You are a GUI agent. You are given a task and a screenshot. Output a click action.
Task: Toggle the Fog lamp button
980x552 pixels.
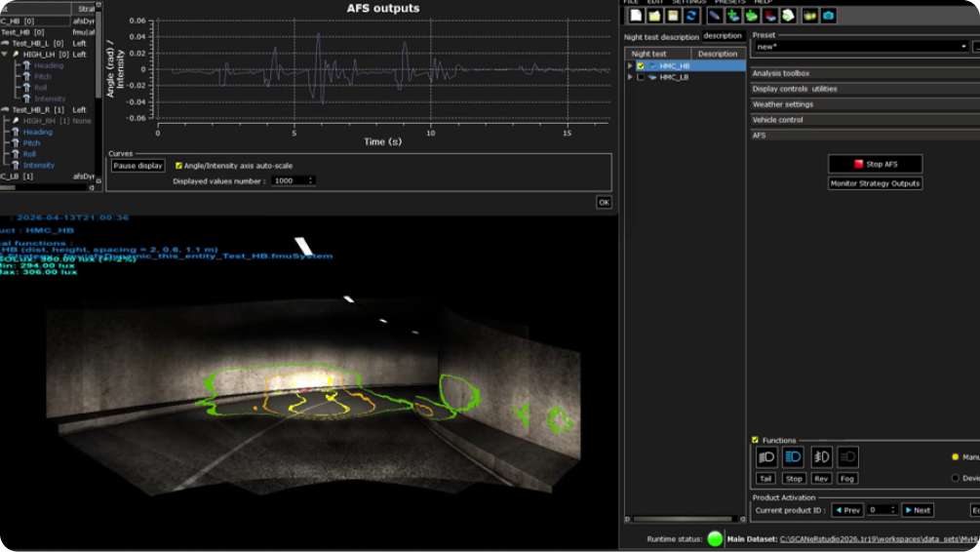[x=847, y=479]
